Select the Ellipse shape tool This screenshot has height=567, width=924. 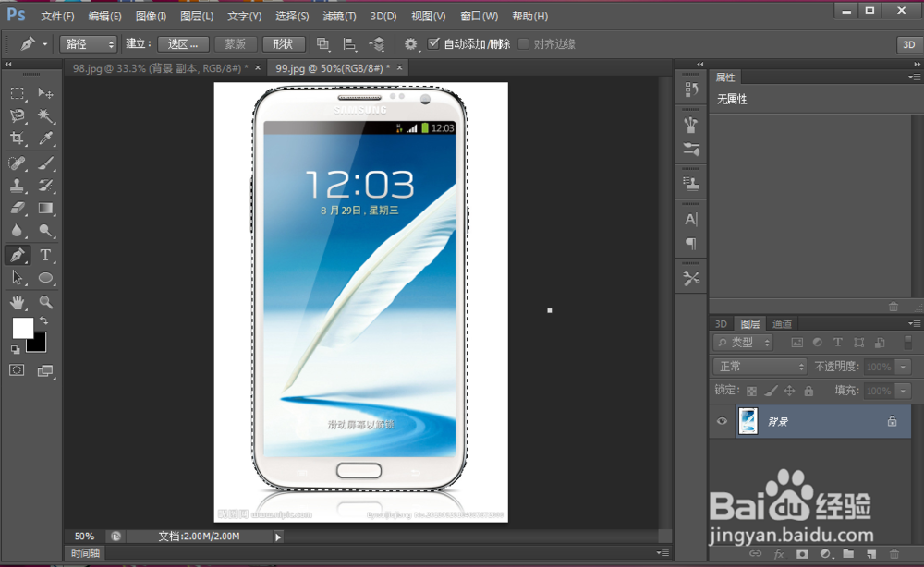pyautogui.click(x=45, y=278)
